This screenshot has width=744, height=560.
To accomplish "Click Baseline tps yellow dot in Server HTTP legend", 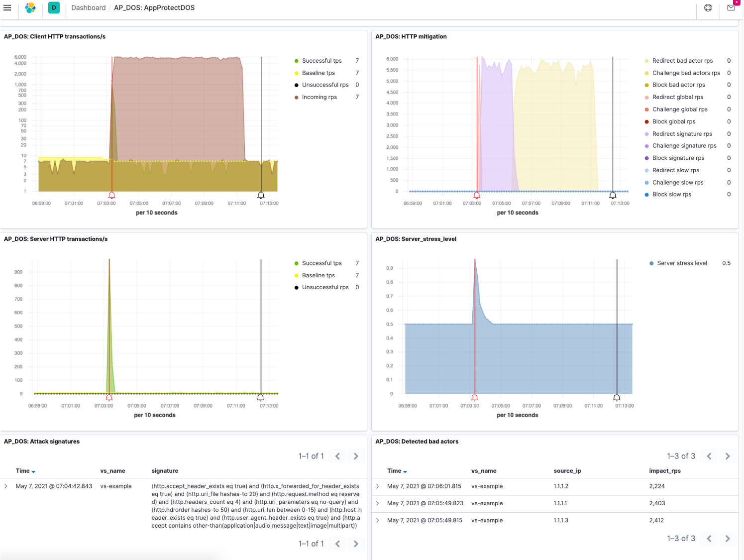I will [296, 275].
